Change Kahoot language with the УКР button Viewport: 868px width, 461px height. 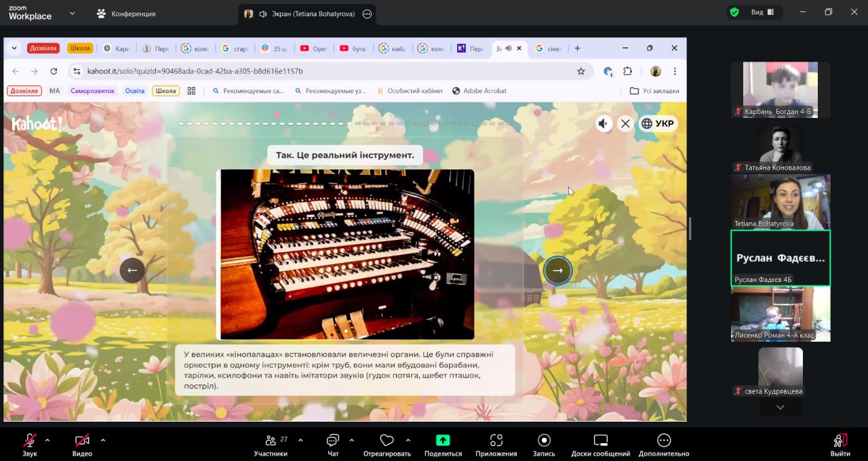click(658, 123)
